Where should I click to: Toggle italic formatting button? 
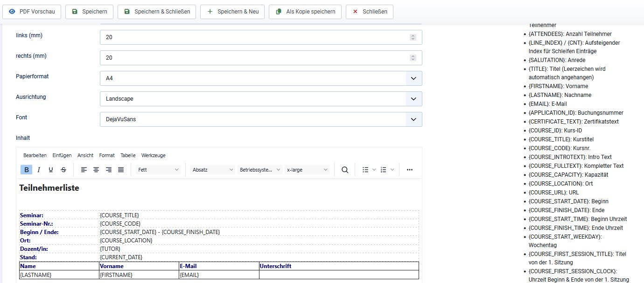coord(39,170)
